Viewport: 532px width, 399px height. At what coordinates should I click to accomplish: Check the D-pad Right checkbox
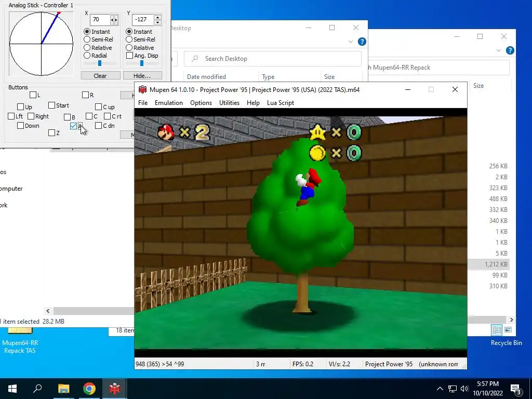31,116
